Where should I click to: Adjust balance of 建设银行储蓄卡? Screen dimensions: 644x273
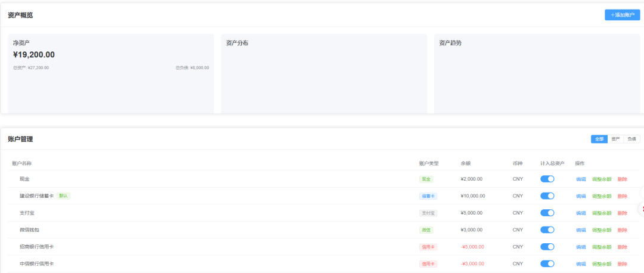pyautogui.click(x=602, y=196)
